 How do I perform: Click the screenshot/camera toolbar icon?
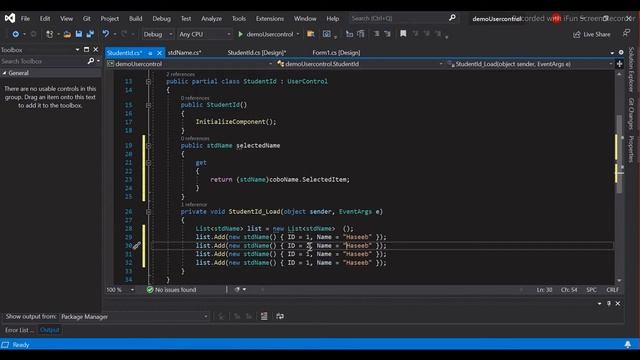click(327, 34)
